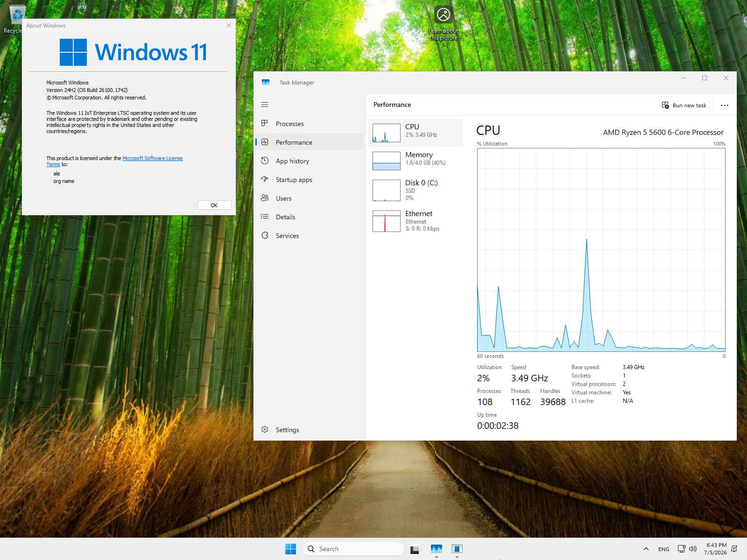
Task: Click the winver window taskbar icon
Action: pyautogui.click(x=457, y=549)
